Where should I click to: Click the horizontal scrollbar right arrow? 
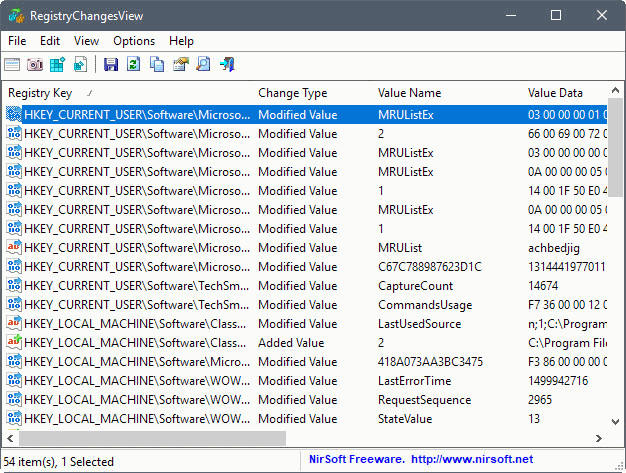598,438
